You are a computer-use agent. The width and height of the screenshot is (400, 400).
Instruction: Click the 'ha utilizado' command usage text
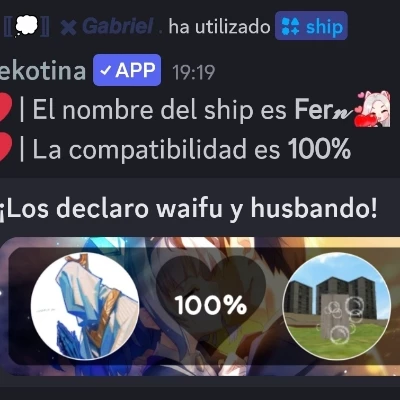click(x=219, y=27)
